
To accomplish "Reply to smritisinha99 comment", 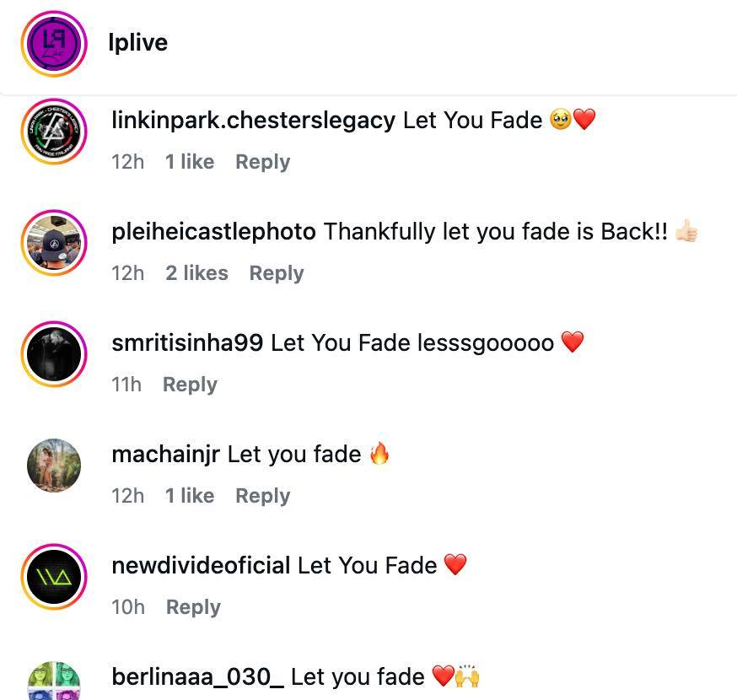I will tap(190, 385).
